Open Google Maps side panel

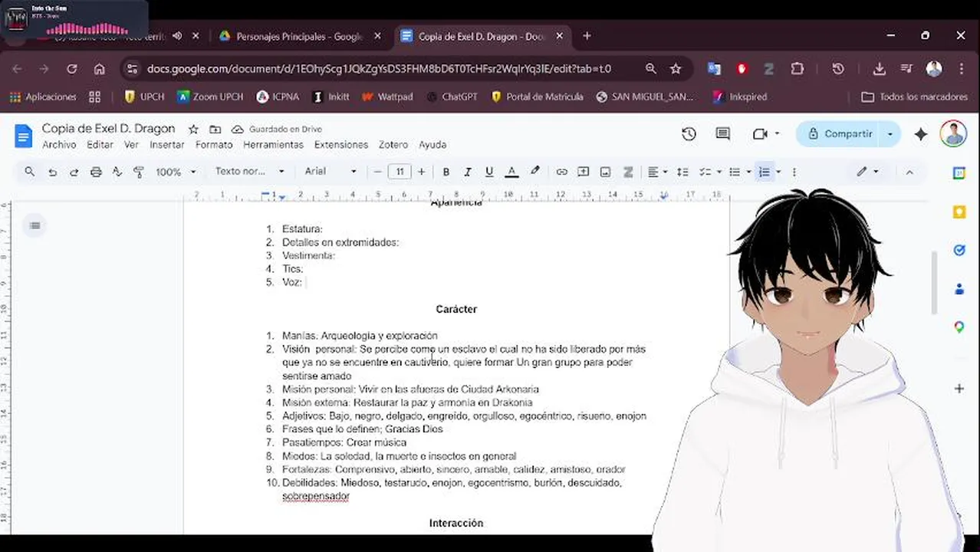tap(959, 327)
